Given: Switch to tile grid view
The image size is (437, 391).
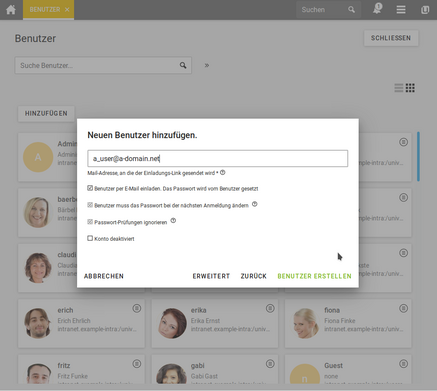Looking at the screenshot, I should (x=410, y=88).
